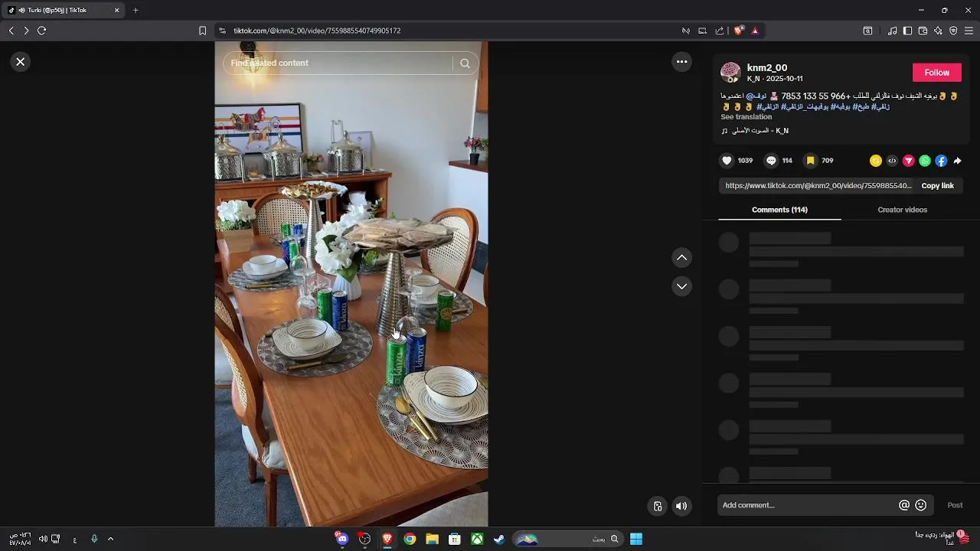Go to the next video with down chevron
The height and width of the screenshot is (551, 980).
tap(681, 286)
